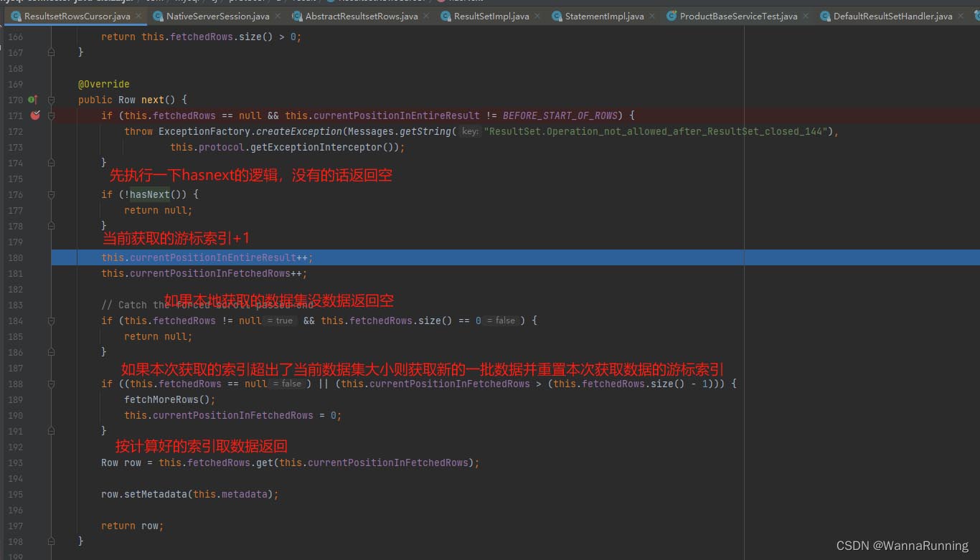This screenshot has width=980, height=560.
Task: Click line number 193 in gutter
Action: tap(15, 462)
